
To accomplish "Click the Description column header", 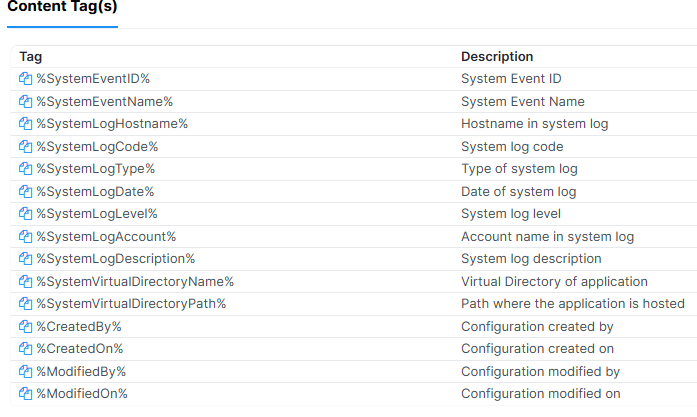I will tap(497, 57).
